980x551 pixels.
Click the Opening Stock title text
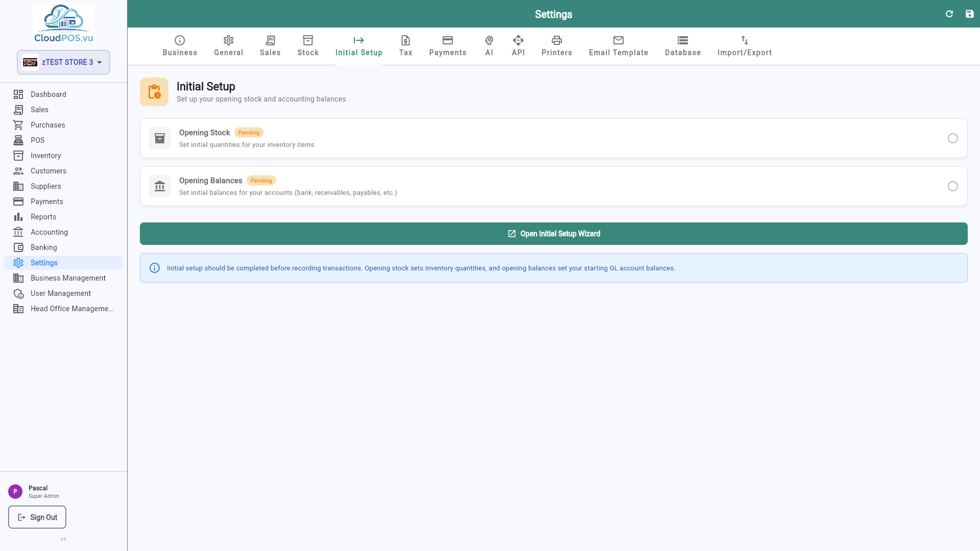[205, 133]
